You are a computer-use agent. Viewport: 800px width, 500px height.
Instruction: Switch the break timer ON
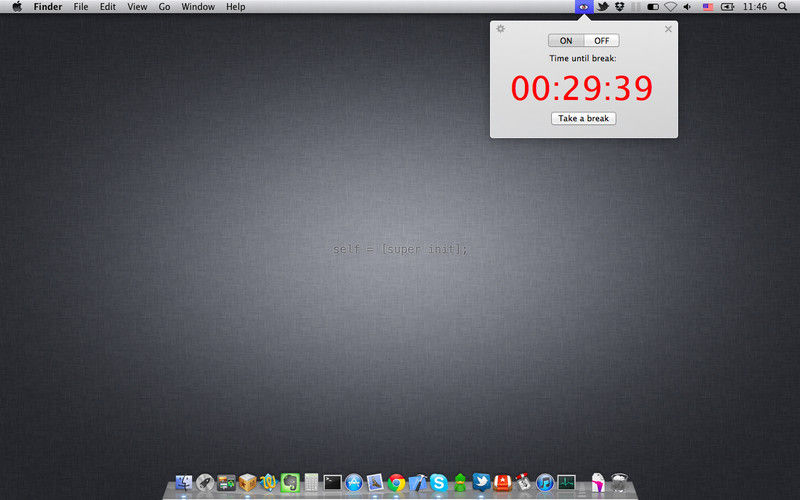(566, 41)
